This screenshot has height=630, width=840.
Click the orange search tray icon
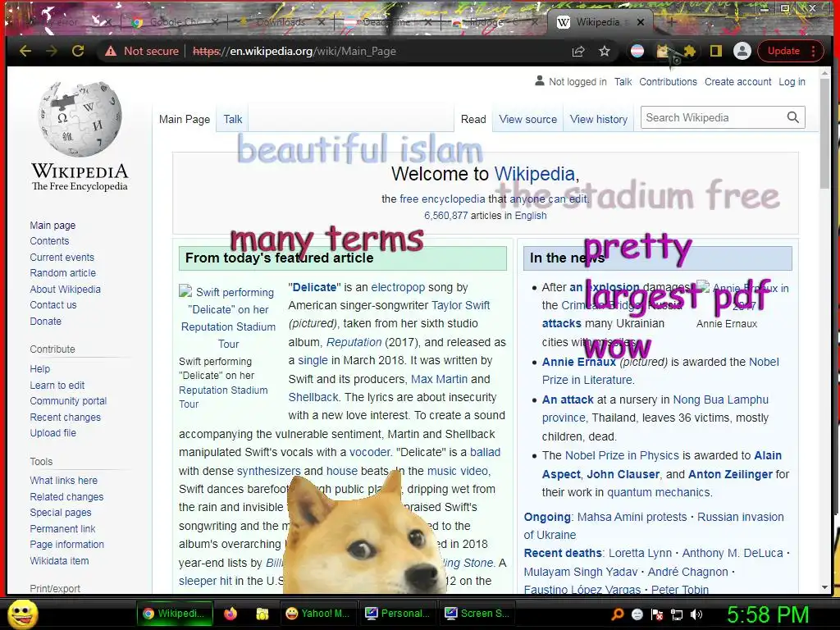coord(617,614)
